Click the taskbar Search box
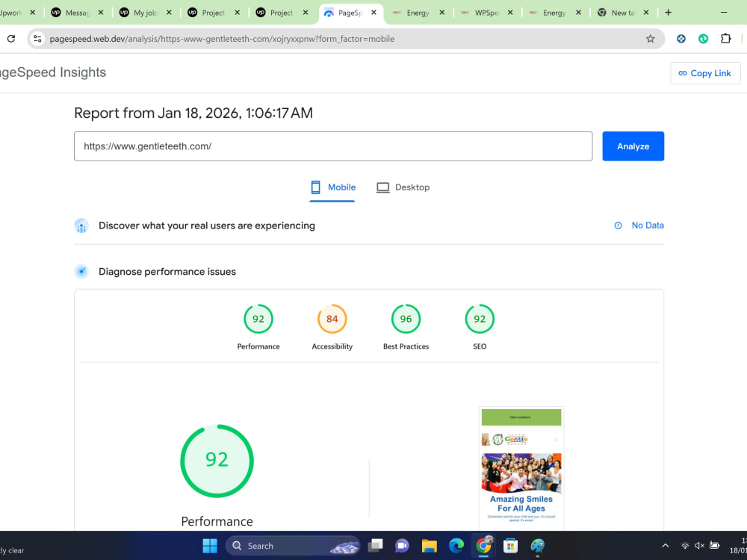The image size is (747, 560). [x=293, y=546]
